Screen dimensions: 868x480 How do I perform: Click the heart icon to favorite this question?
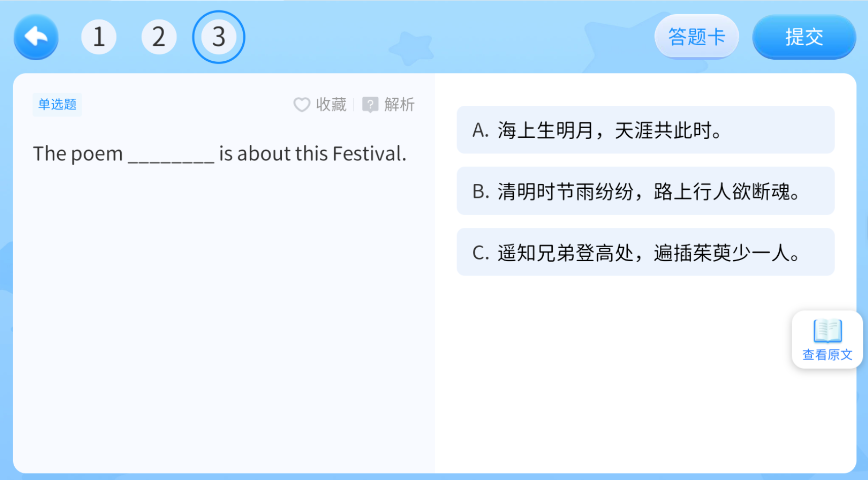pyautogui.click(x=301, y=104)
